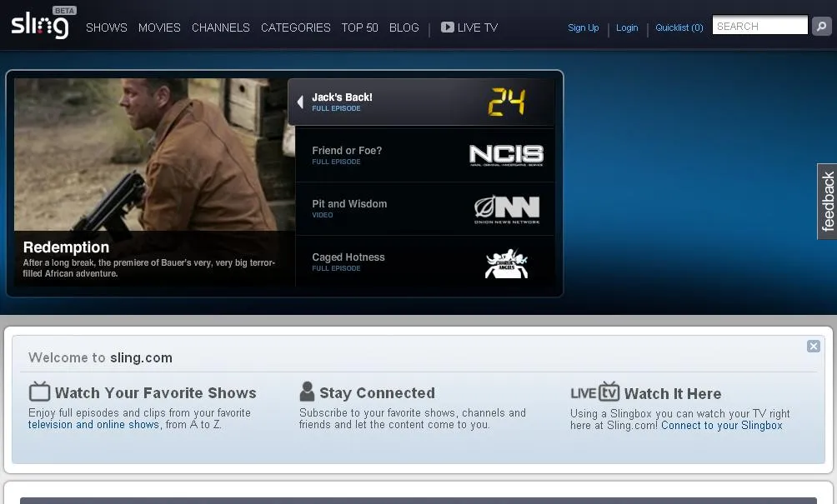837x504 pixels.
Task: Open Quicklist (0)
Action: click(x=679, y=27)
